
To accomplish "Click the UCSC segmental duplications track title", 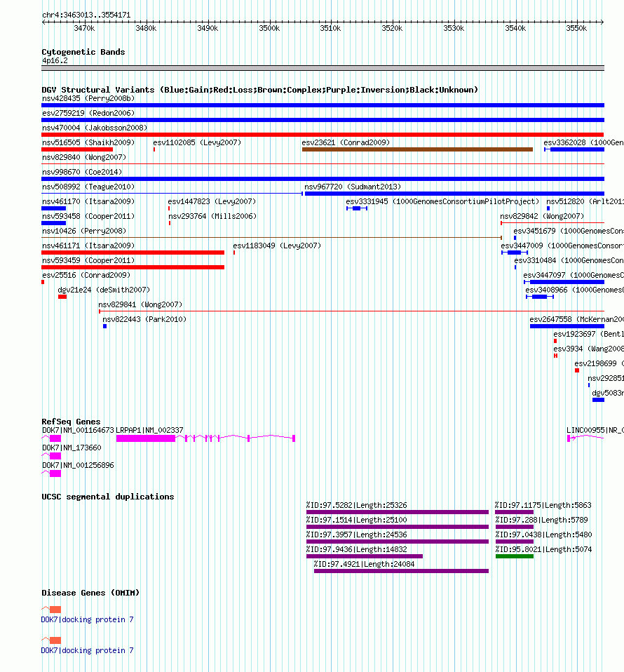I will [x=108, y=497].
